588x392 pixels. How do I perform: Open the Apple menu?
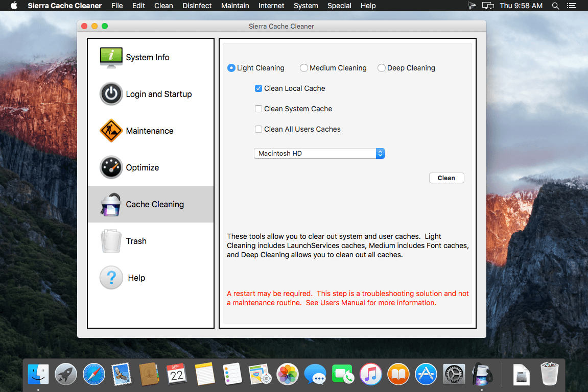14,6
